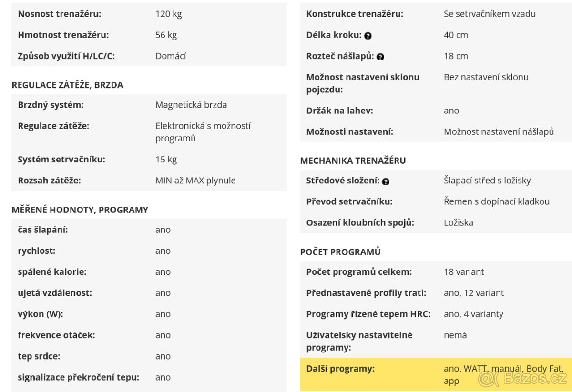Select the highlighted Další programy row
This screenshot has height=392, width=572.
[x=436, y=374]
